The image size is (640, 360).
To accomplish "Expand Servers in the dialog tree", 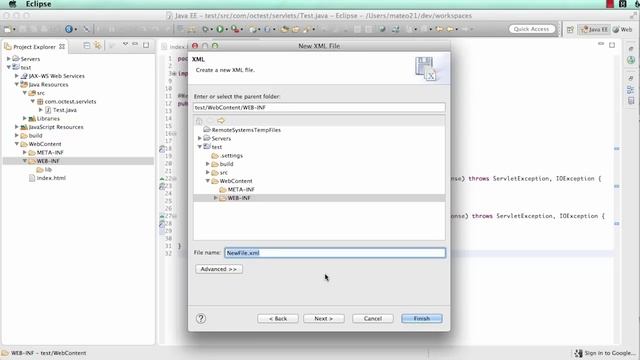I will (x=200, y=138).
